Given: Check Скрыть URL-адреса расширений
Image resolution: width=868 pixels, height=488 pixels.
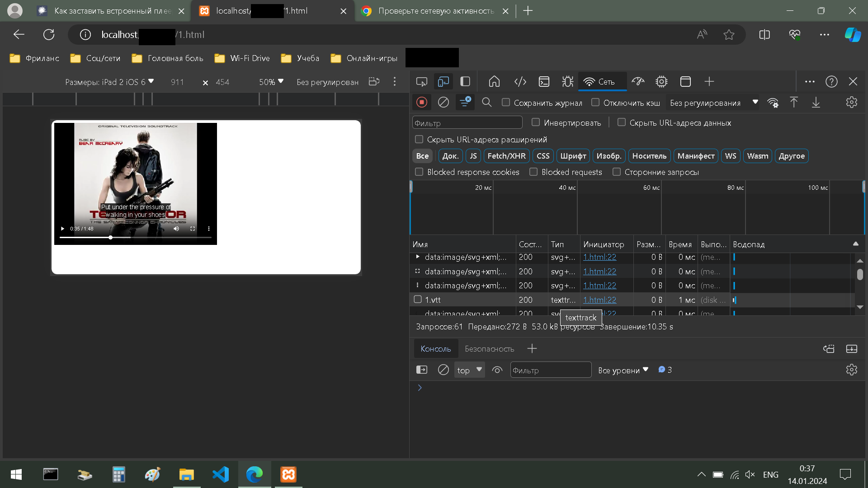Looking at the screenshot, I should 419,139.
